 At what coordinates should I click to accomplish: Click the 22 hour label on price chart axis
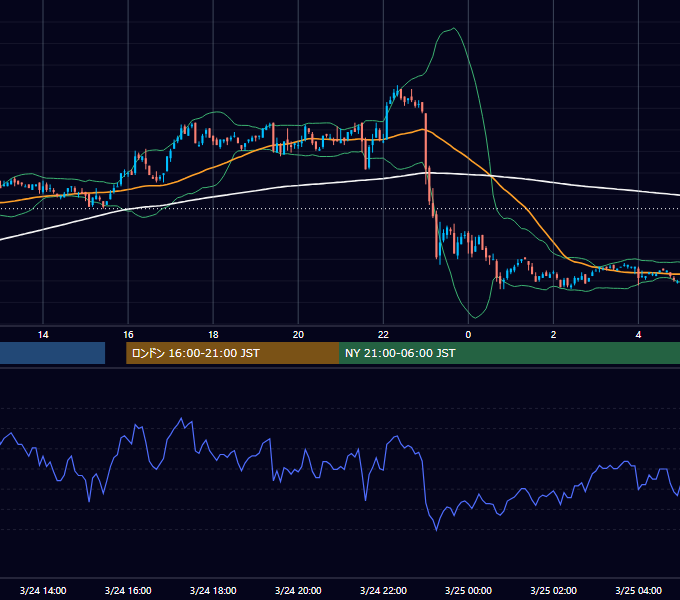[x=383, y=335]
